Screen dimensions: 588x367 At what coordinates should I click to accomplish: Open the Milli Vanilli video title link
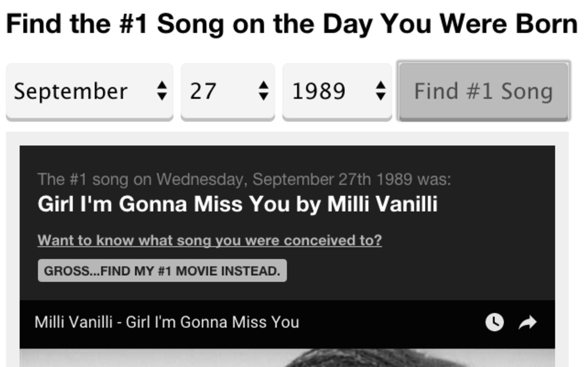(x=167, y=322)
